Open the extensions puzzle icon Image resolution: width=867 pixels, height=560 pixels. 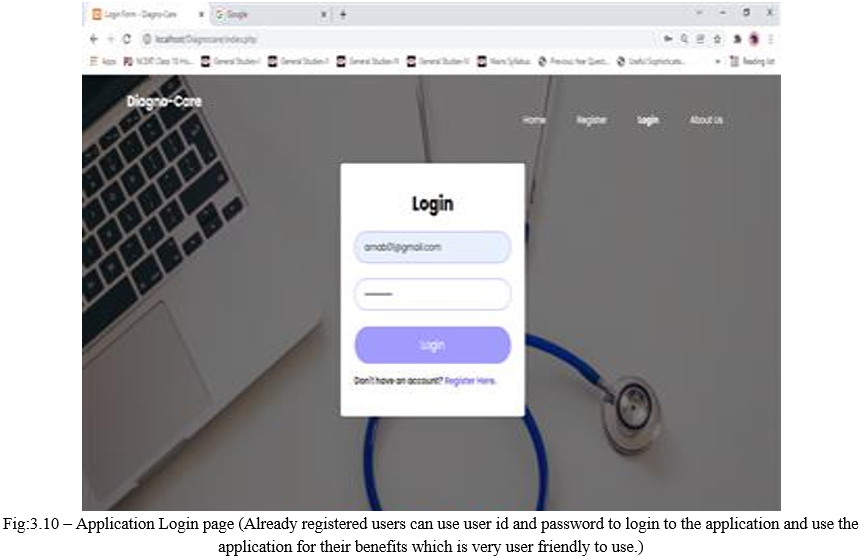(737, 39)
